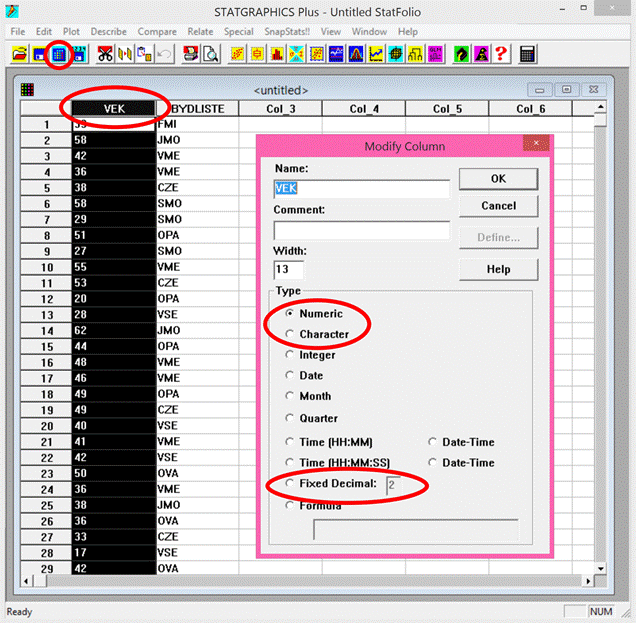Close the Modify Column dialog
The width and height of the screenshot is (636, 623).
coord(536,143)
